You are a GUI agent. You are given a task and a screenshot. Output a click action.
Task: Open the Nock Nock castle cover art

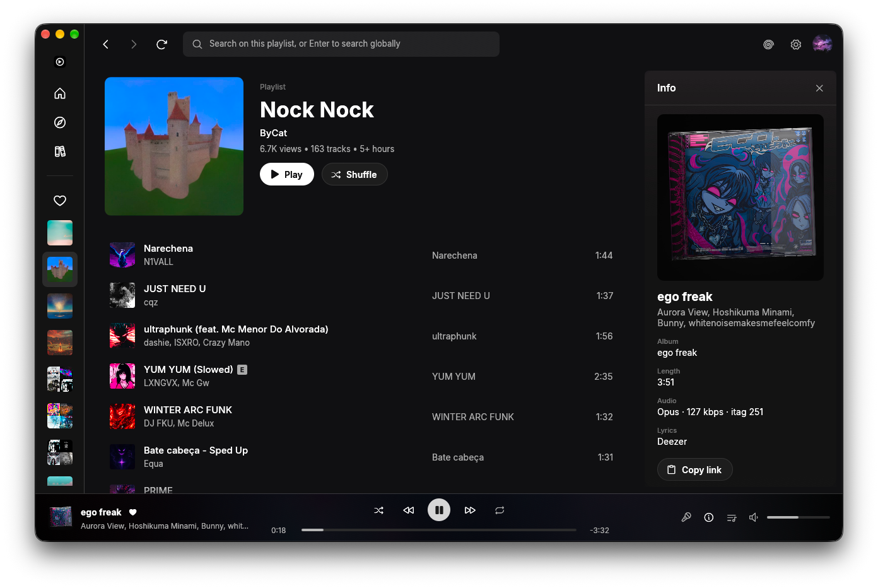[x=174, y=146]
